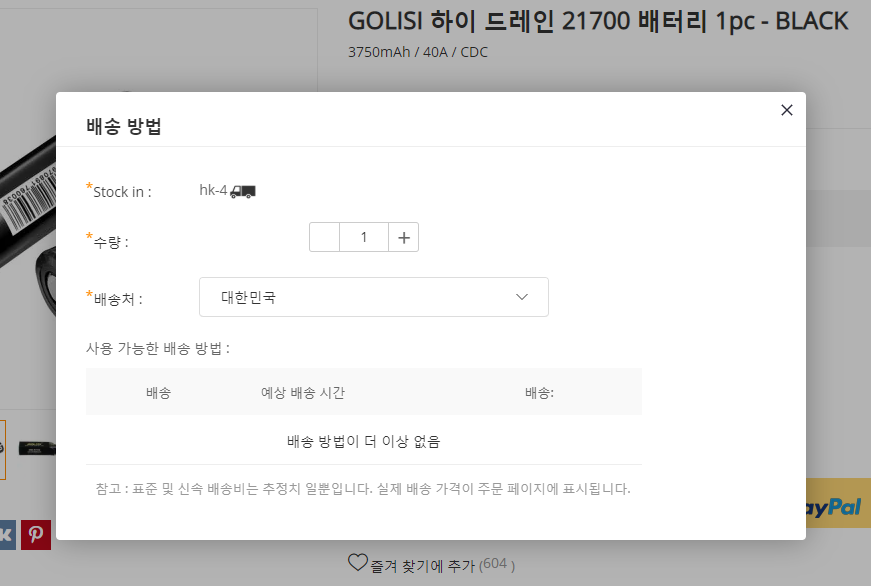The image size is (871, 586).
Task: Share on Pinterest icon
Action: (36, 535)
